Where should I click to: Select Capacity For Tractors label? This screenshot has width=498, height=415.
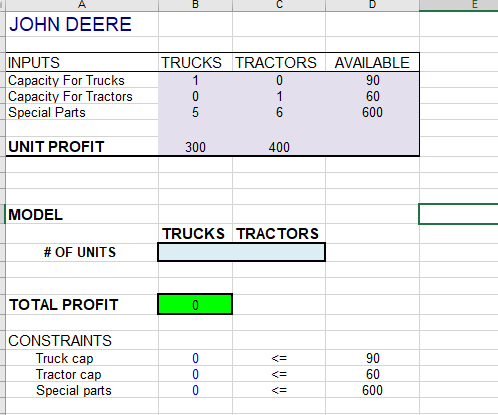tap(70, 96)
